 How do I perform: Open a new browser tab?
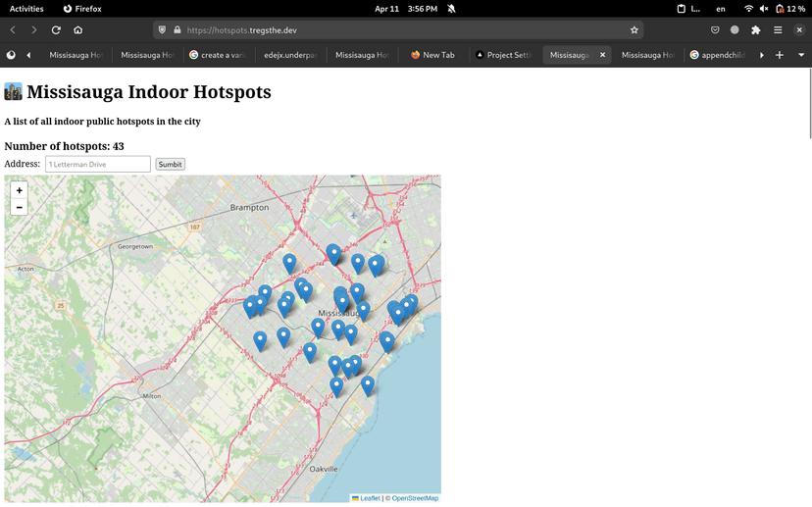pyautogui.click(x=780, y=55)
